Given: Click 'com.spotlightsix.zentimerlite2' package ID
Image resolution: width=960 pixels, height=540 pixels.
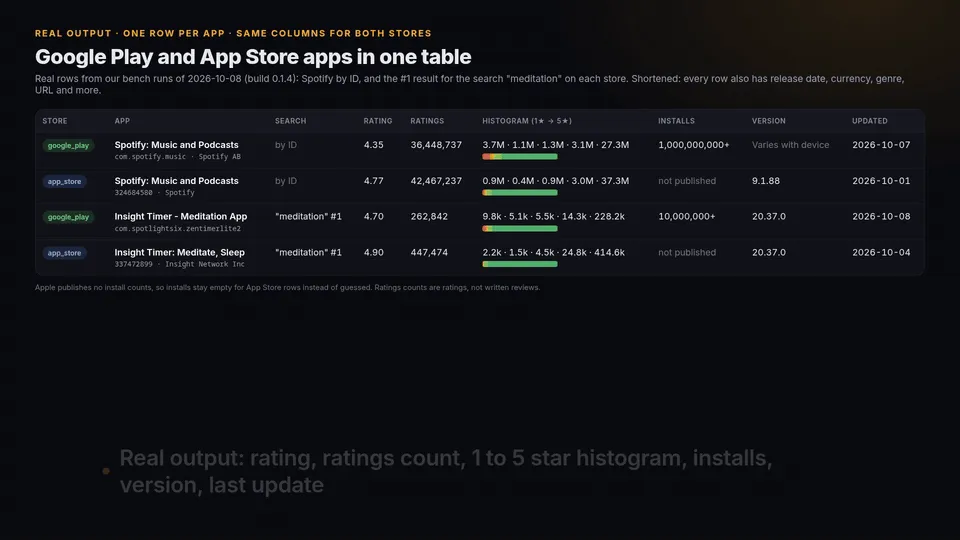Looking at the screenshot, I should pos(178,228).
